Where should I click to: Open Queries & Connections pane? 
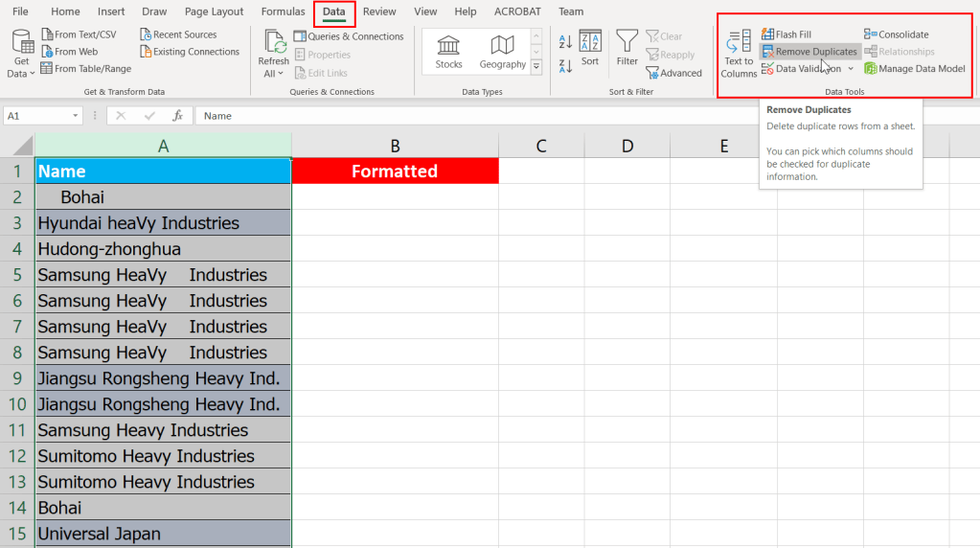348,36
